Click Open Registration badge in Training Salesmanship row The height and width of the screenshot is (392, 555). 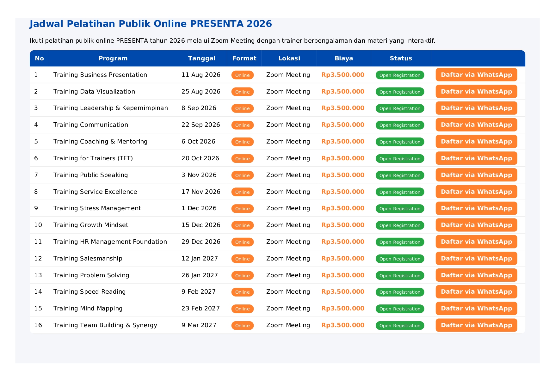coord(400,259)
